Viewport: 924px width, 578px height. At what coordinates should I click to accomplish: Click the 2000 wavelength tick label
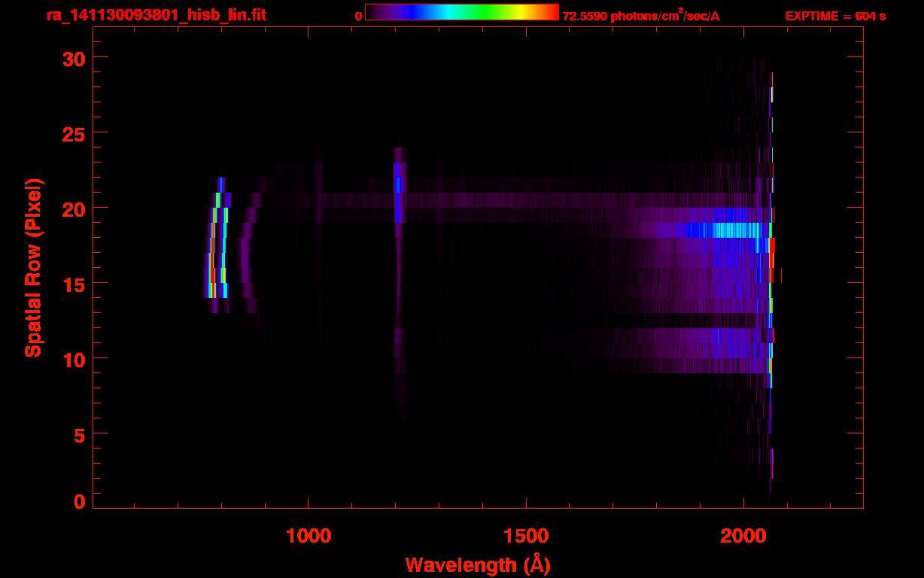point(743,536)
